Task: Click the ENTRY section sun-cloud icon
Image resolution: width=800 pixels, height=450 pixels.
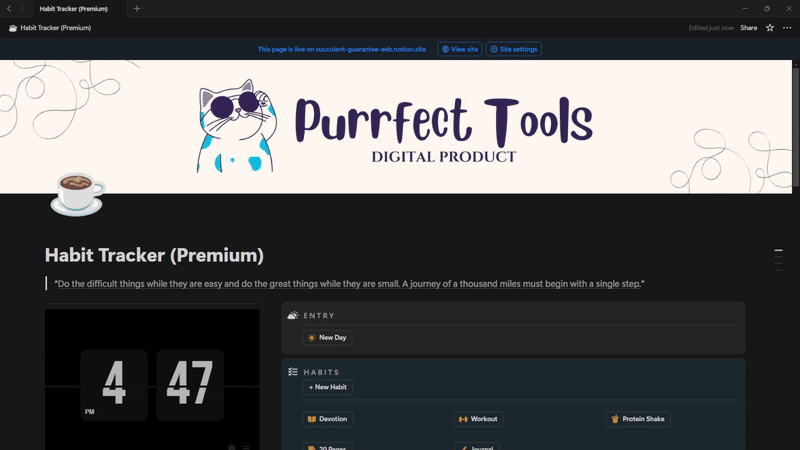Action: pos(293,315)
